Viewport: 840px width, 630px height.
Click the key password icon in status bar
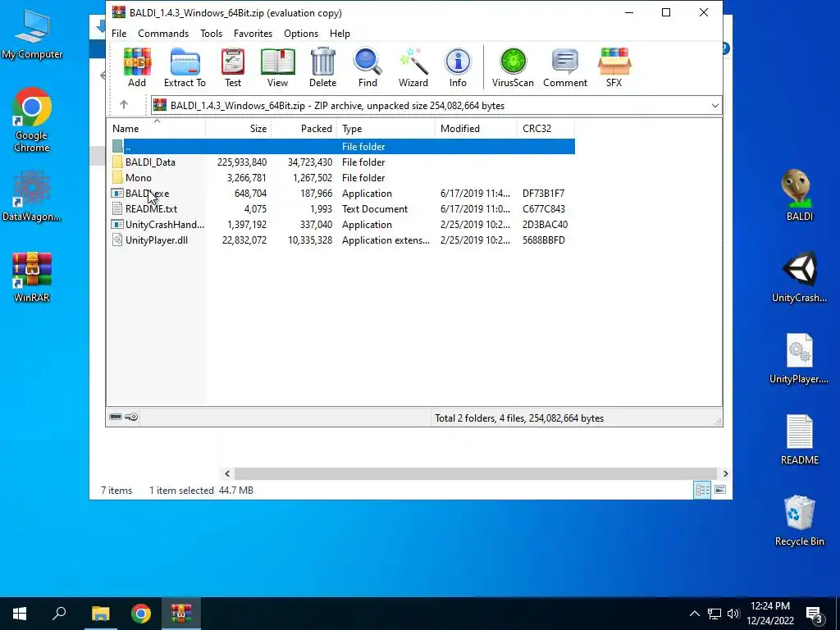pos(131,417)
